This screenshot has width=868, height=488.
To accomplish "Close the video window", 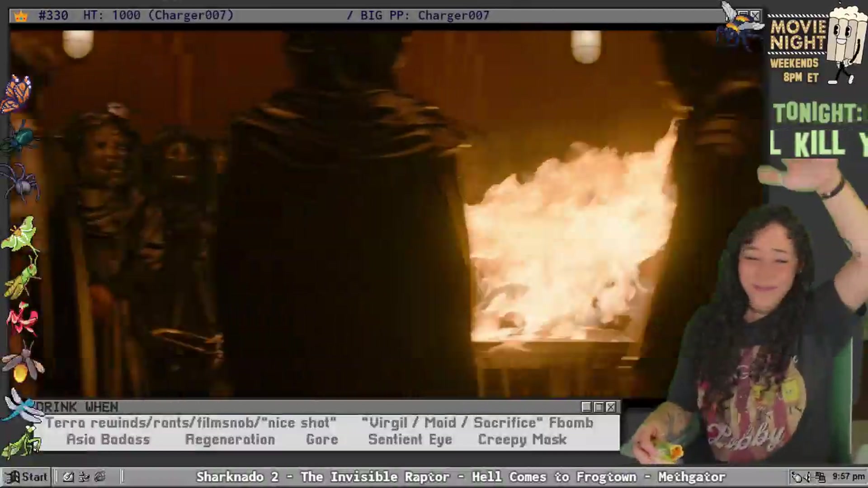I will pos(755,16).
